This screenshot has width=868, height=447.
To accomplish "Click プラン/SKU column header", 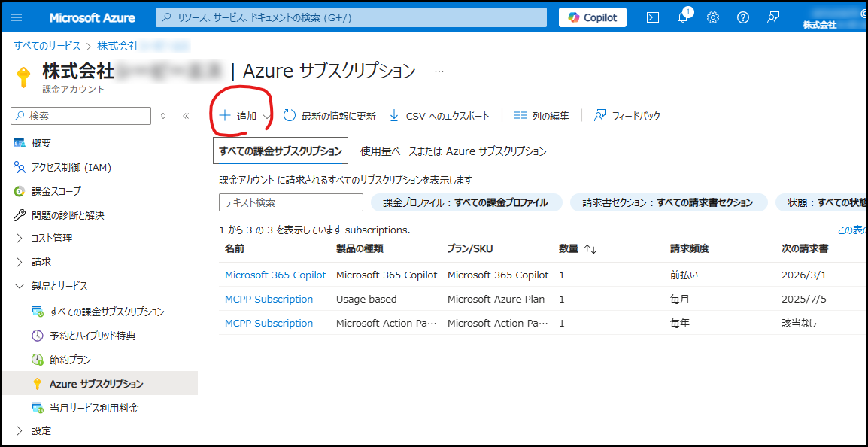I will tap(469, 249).
